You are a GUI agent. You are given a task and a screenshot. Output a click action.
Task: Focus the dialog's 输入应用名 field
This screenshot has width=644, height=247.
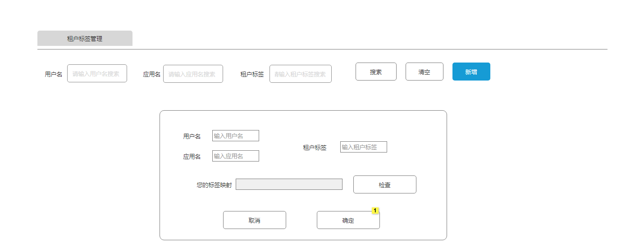[x=236, y=156]
